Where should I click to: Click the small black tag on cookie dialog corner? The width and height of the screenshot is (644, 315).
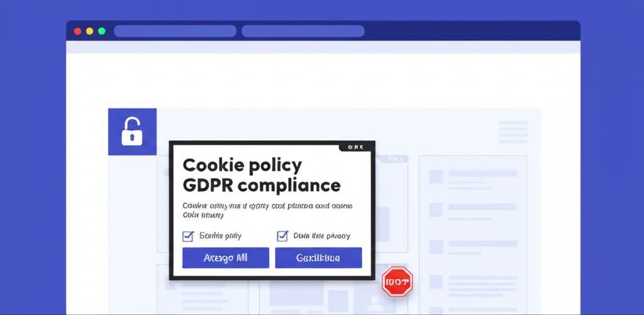point(357,147)
